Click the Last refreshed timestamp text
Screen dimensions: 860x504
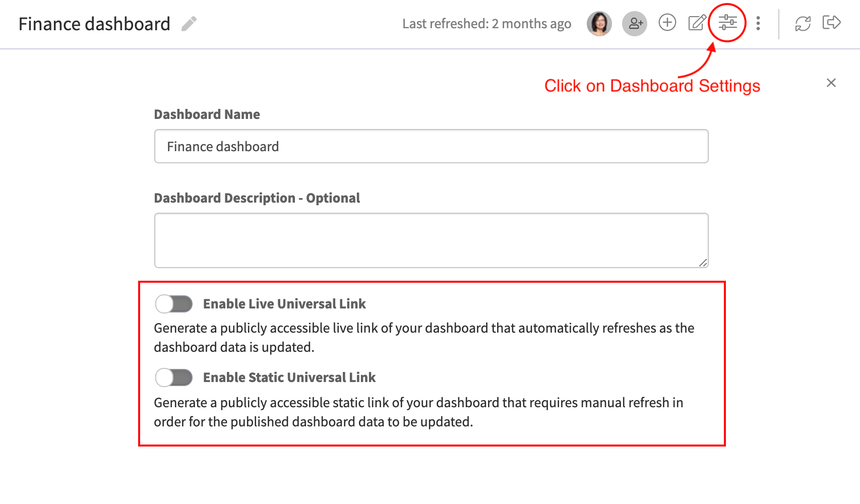coord(486,24)
